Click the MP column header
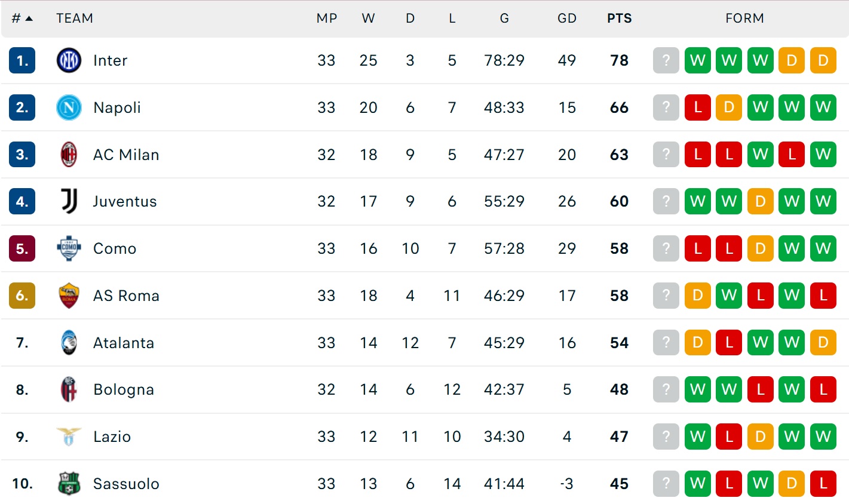 326,19
